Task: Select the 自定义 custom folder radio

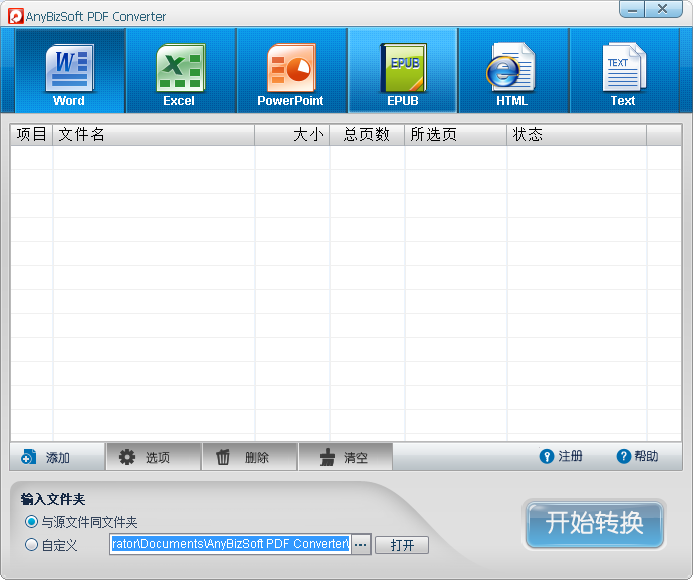Action: 32,545
